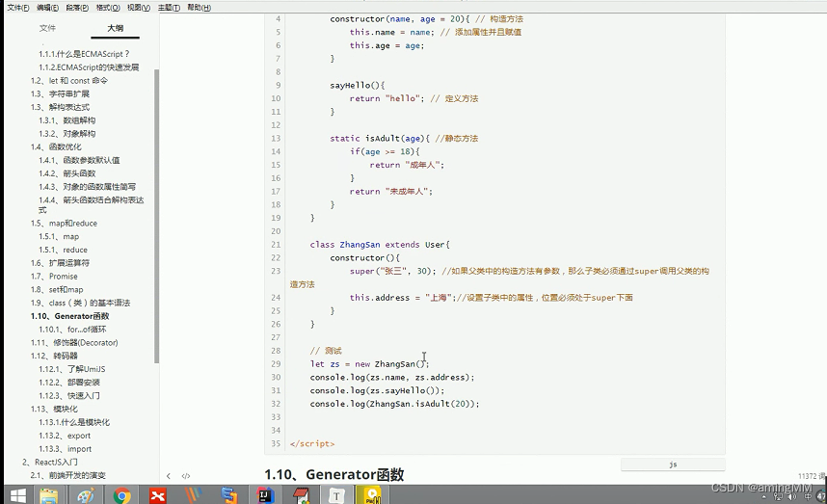Click the word count in the status bar
This screenshot has width=827, height=504.
click(x=812, y=476)
